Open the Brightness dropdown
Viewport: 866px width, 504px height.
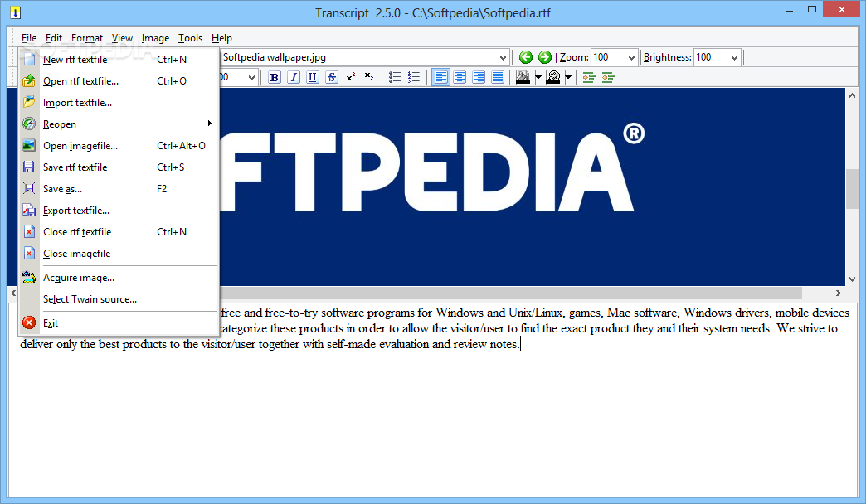(734, 57)
